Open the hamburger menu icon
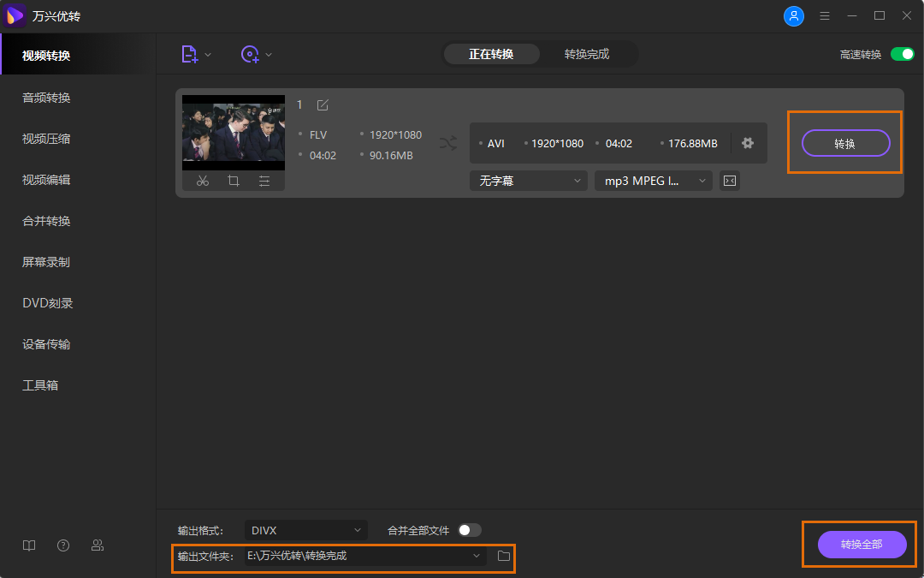 (825, 16)
